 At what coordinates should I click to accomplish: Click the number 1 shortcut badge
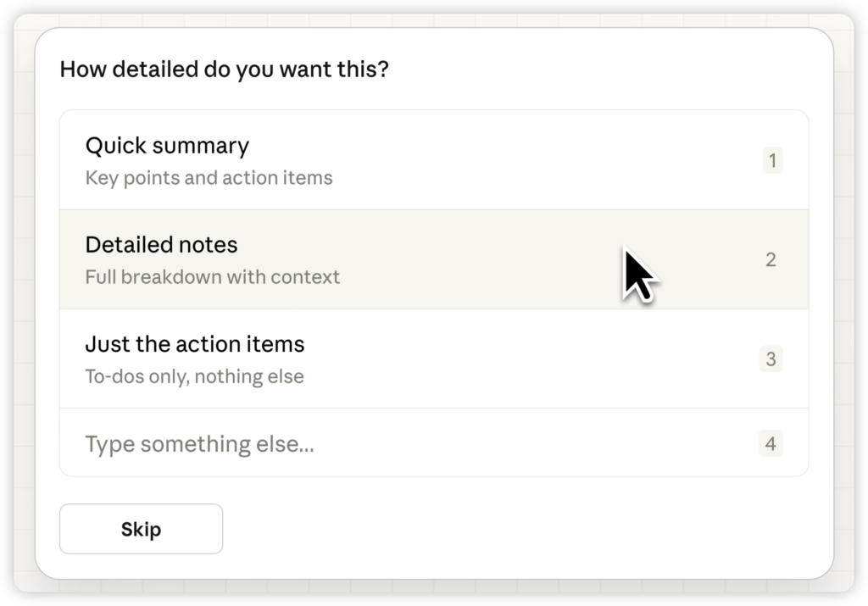click(771, 160)
